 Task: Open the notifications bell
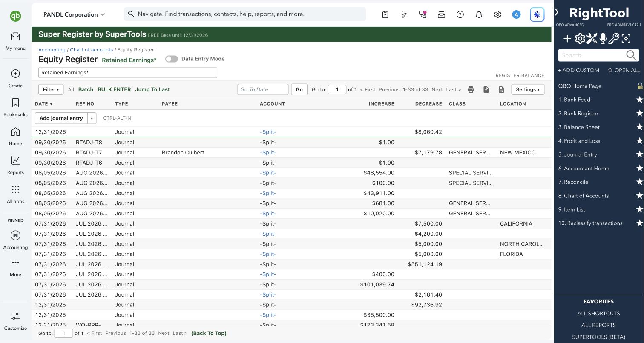click(x=479, y=14)
